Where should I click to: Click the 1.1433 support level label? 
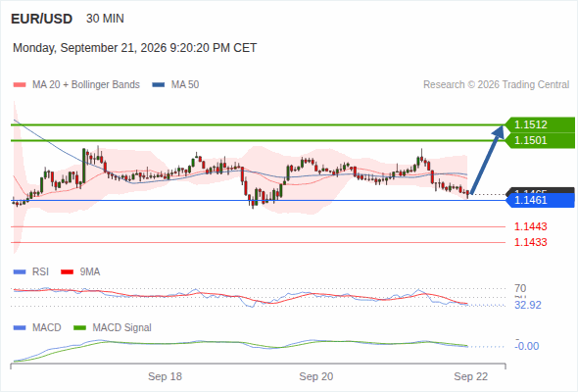point(530,242)
